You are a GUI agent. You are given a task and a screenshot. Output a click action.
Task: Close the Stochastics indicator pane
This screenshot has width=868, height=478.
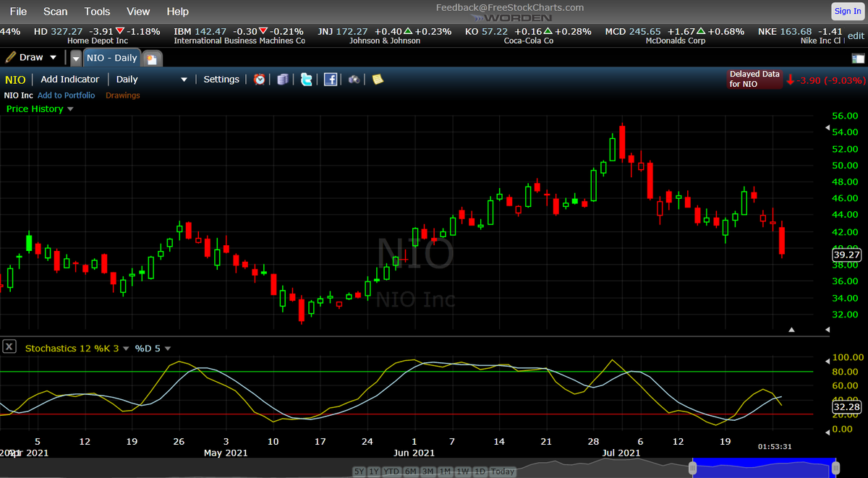[9, 346]
